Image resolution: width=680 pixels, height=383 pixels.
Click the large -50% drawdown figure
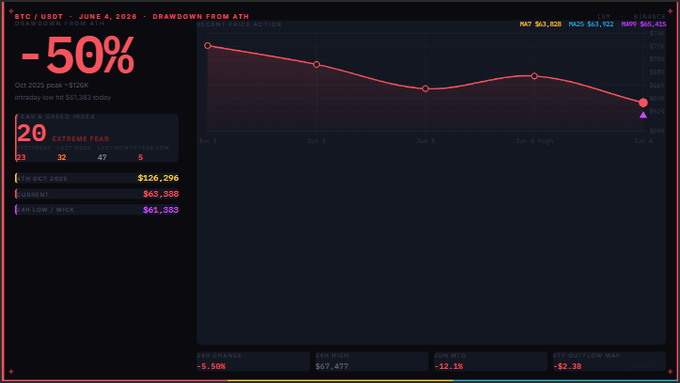point(78,55)
